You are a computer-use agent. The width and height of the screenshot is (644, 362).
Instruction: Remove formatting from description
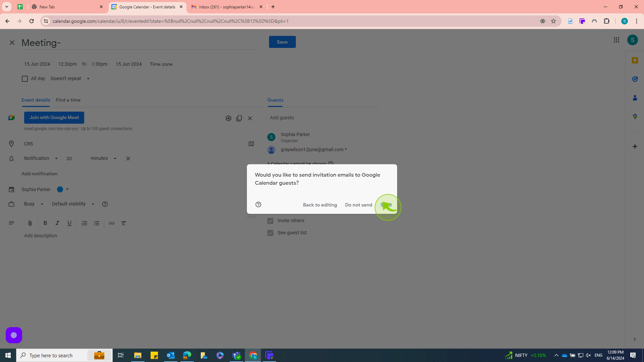point(124,223)
